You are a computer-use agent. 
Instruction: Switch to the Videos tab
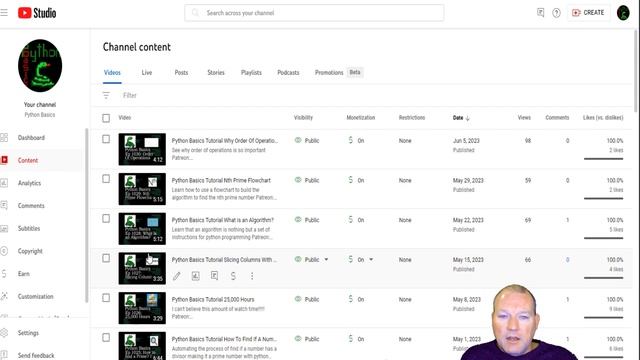click(x=112, y=73)
